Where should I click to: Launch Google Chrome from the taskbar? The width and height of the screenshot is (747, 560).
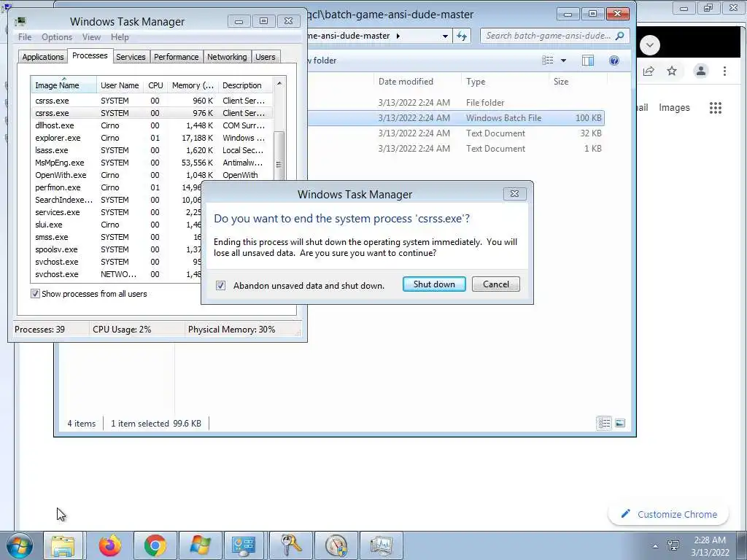click(155, 545)
